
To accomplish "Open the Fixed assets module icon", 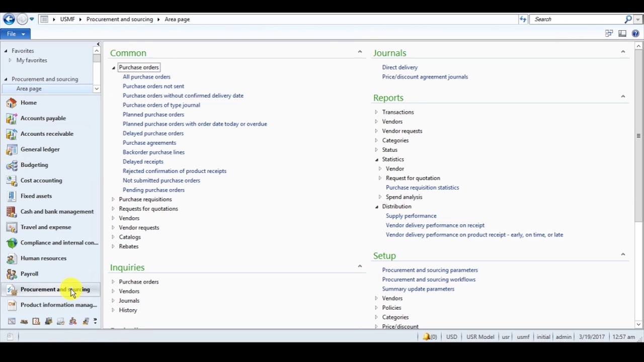I will pos(12,196).
